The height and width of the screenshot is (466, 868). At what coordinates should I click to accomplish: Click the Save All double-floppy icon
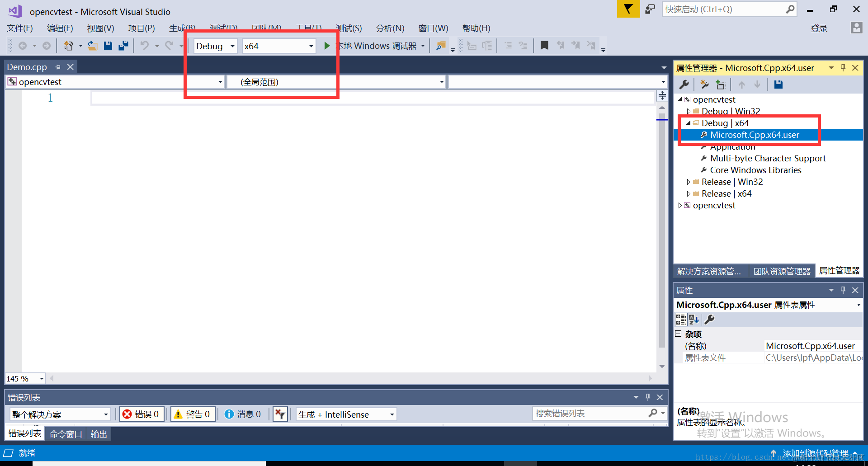coord(123,46)
